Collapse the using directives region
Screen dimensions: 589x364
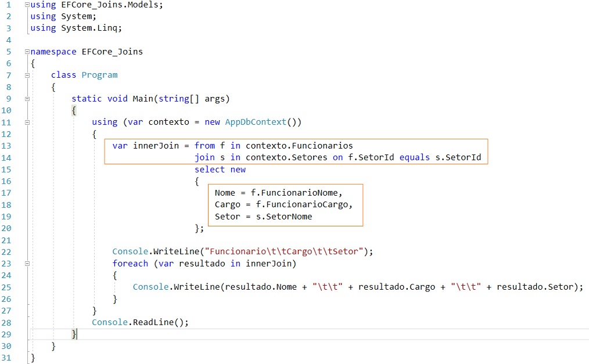(x=26, y=6)
